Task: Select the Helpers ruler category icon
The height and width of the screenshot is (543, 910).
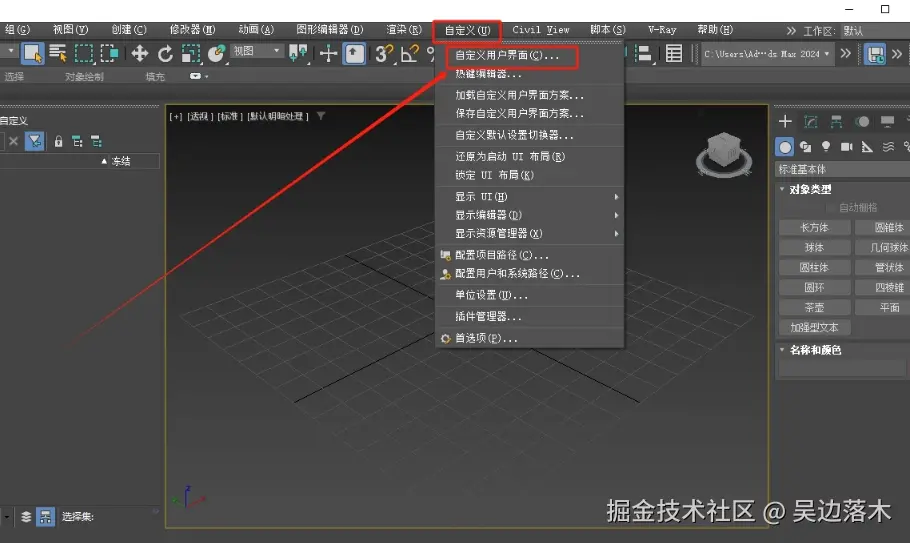Action: click(x=867, y=147)
